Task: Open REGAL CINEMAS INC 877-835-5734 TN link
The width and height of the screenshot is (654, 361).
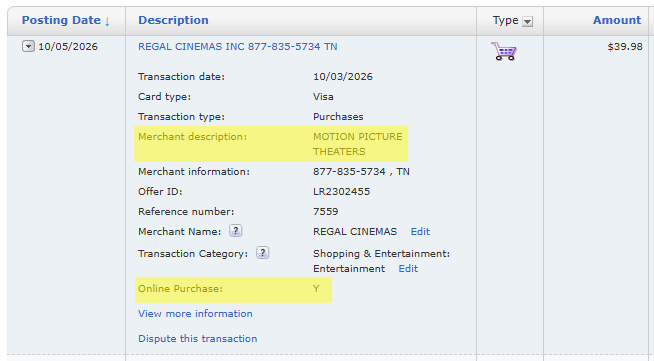Action: 238,47
